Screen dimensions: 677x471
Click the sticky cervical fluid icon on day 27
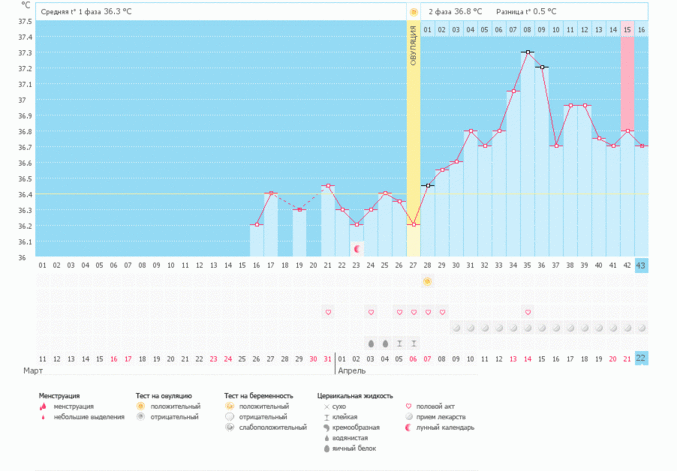tap(414, 344)
